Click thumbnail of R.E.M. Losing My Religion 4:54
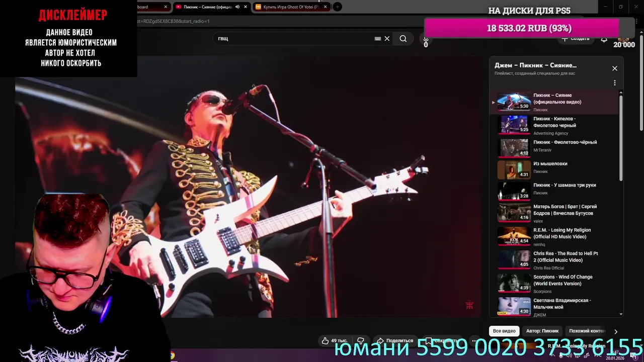 point(514,236)
